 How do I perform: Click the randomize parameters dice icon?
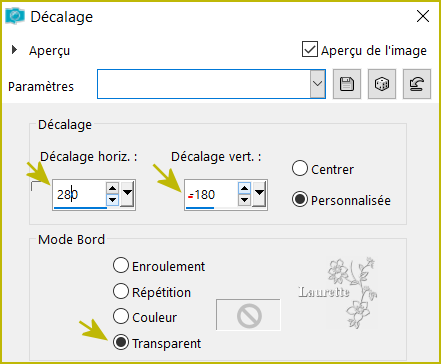(x=382, y=84)
